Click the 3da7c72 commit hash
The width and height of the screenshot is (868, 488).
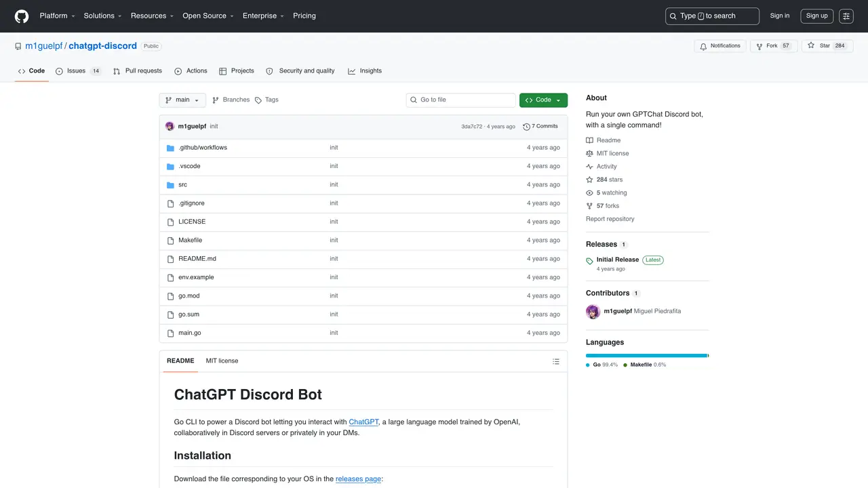tap(472, 127)
